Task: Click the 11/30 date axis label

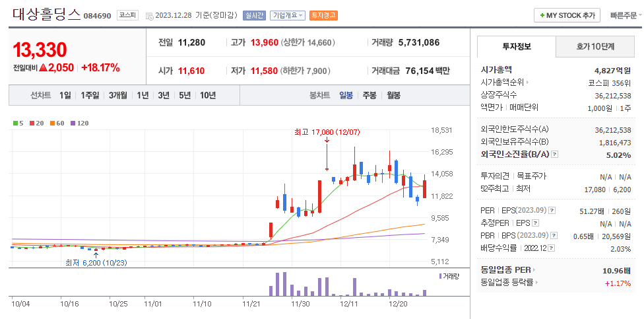Action: tap(300, 304)
